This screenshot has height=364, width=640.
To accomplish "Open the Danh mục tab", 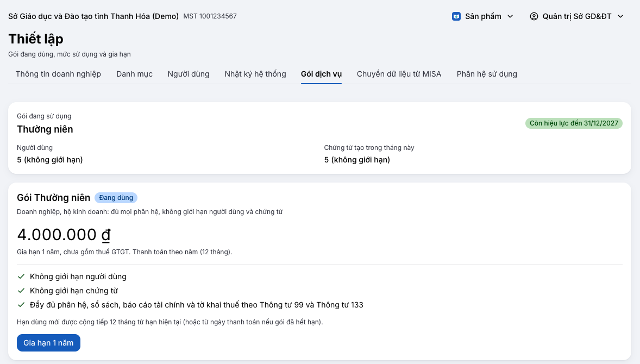I will click(134, 74).
